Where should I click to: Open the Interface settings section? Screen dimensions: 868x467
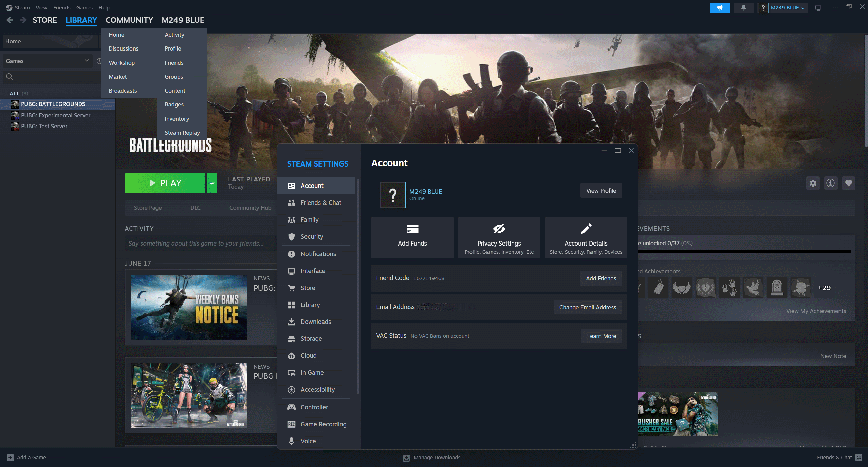[x=316, y=271]
